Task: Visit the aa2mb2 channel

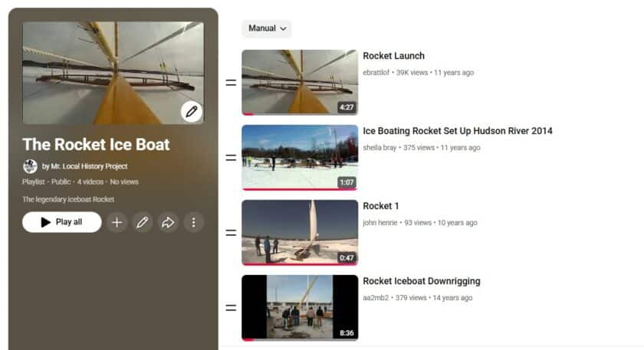Action: [376, 298]
